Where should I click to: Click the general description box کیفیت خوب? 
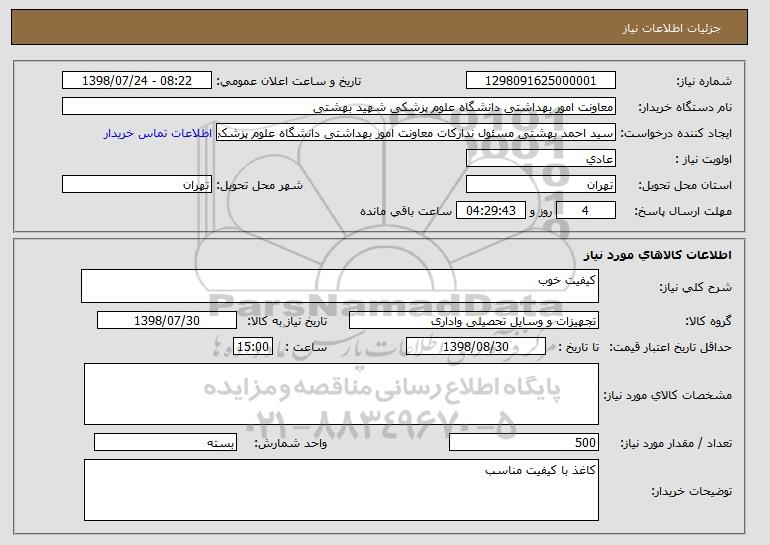[340, 286]
